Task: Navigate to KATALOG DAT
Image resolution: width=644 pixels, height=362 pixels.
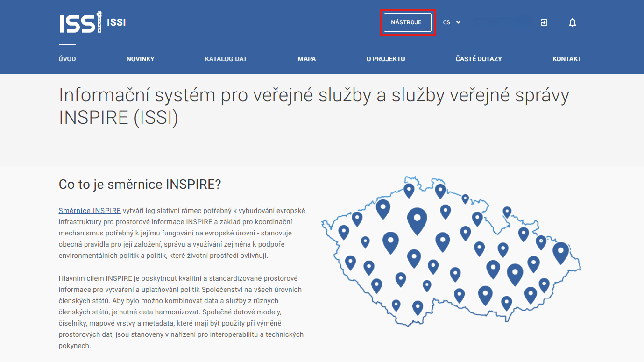Action: point(226,59)
